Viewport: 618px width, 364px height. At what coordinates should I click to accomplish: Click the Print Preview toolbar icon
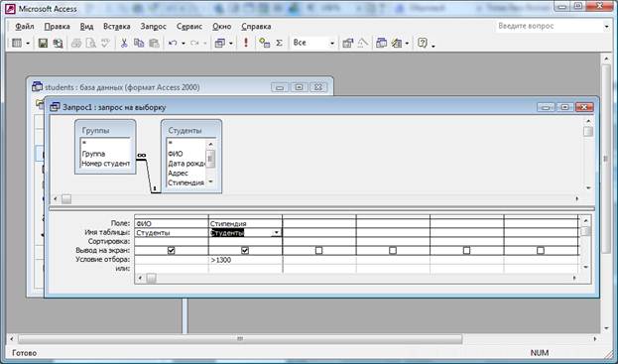point(90,43)
